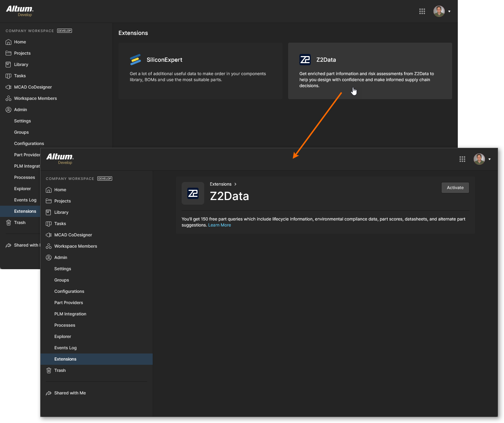Click the Altium Develop logo in front window

pyautogui.click(x=60, y=158)
